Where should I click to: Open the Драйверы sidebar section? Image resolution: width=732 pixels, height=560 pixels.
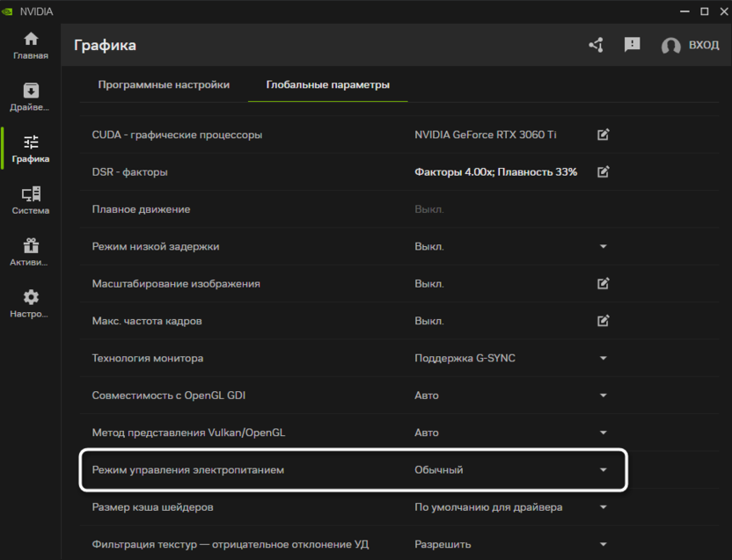pyautogui.click(x=31, y=98)
